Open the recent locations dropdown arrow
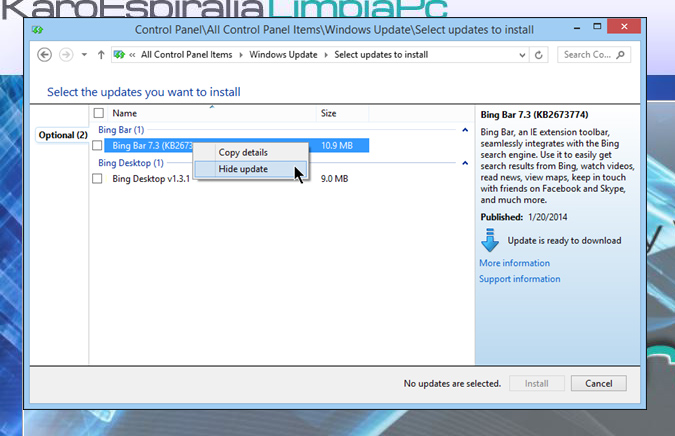The width and height of the screenshot is (675, 436). pyautogui.click(x=84, y=55)
